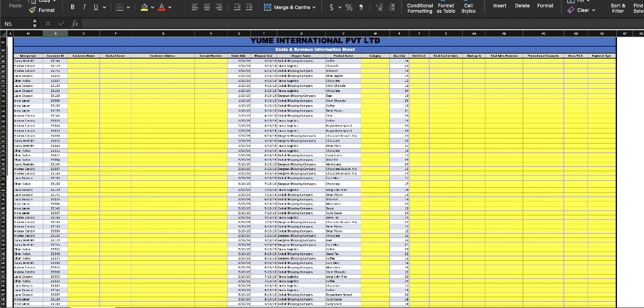
Task: Apply cell borders icon
Action: (x=119, y=7)
